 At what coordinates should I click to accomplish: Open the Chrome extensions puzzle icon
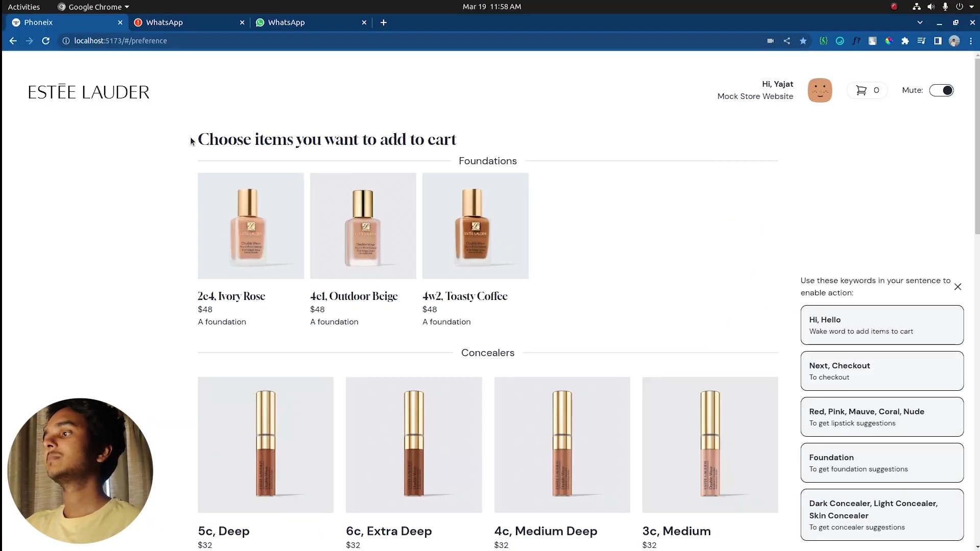coord(905,41)
